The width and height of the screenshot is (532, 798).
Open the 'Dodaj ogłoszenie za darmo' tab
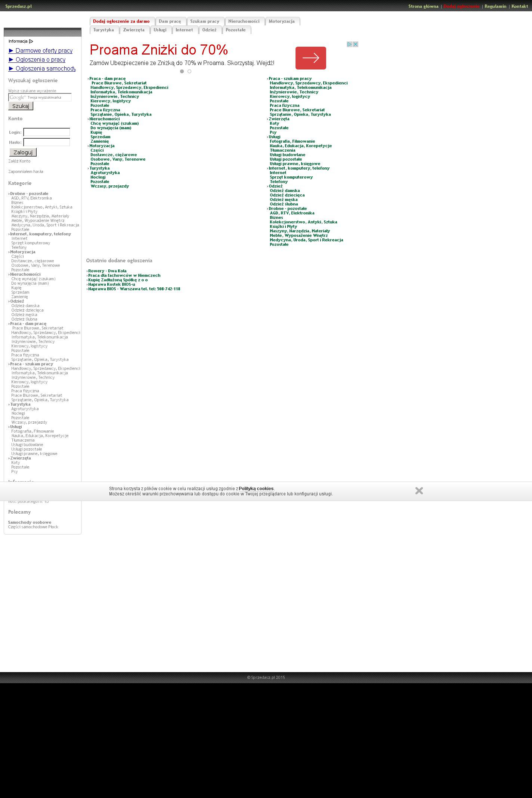click(121, 21)
